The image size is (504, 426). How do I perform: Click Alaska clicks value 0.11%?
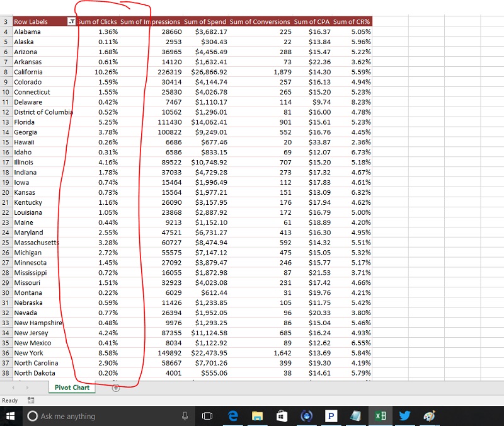coord(108,42)
